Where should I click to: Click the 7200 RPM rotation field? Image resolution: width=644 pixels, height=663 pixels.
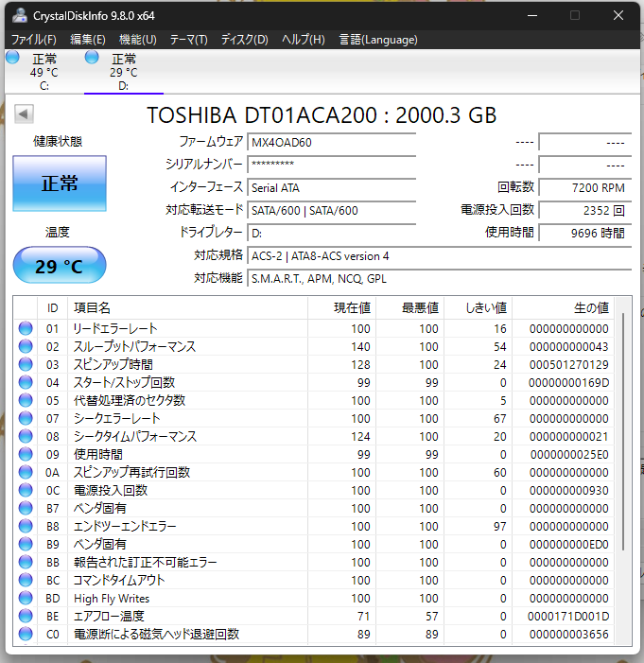pyautogui.click(x=585, y=187)
